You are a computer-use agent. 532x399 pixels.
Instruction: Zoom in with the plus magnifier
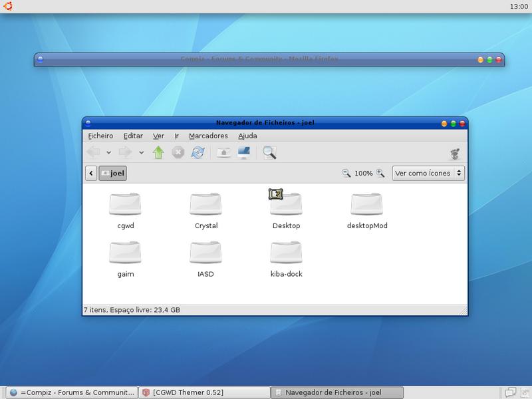point(380,174)
